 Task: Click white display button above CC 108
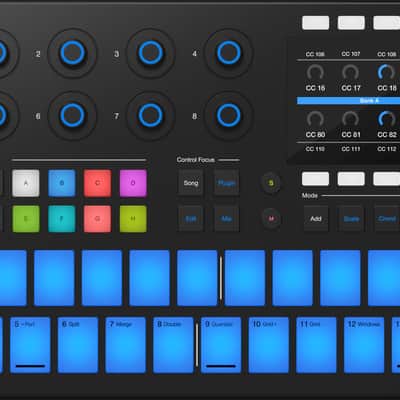[387, 23]
